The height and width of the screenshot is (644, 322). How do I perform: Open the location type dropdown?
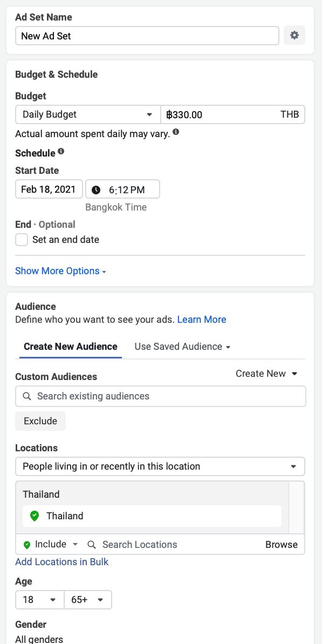tap(160, 466)
